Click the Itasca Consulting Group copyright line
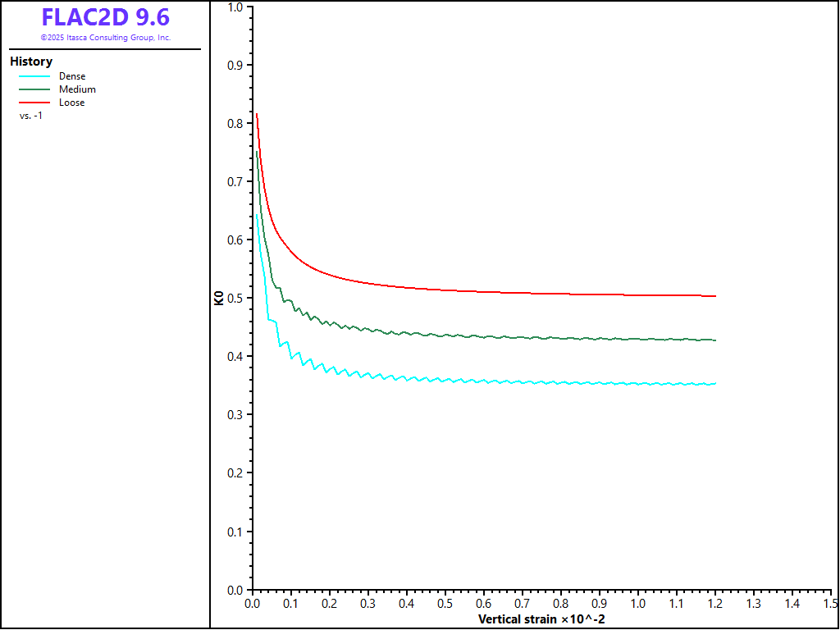840x630 pixels. pos(106,38)
